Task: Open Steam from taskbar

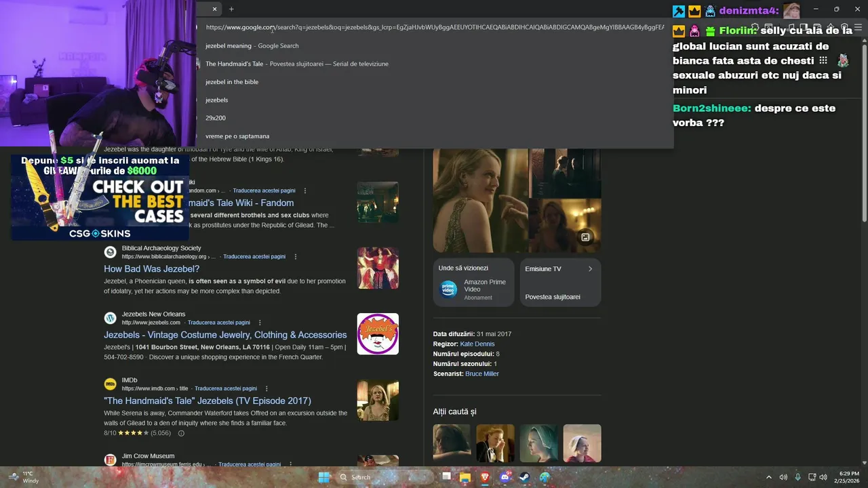Action: pyautogui.click(x=525, y=477)
